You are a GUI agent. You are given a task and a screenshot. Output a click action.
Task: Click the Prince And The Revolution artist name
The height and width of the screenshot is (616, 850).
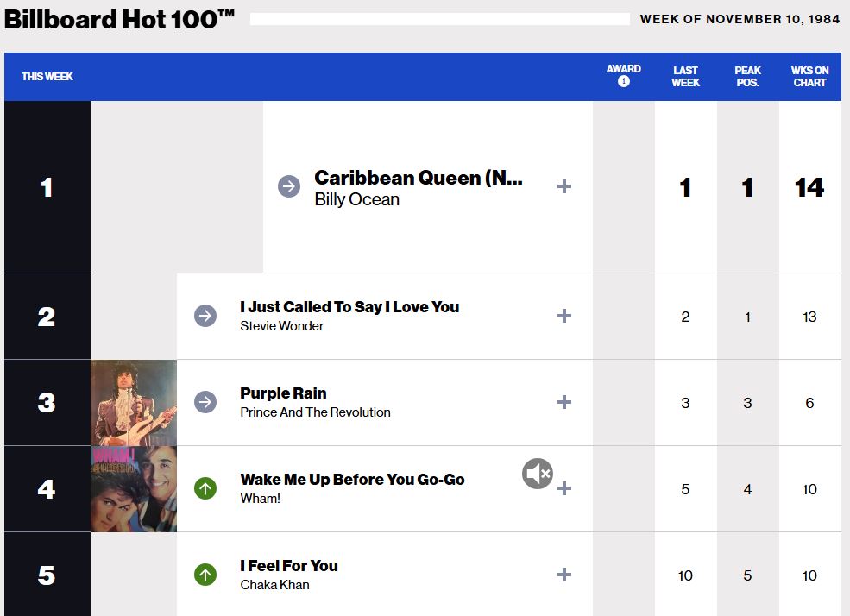click(x=315, y=412)
